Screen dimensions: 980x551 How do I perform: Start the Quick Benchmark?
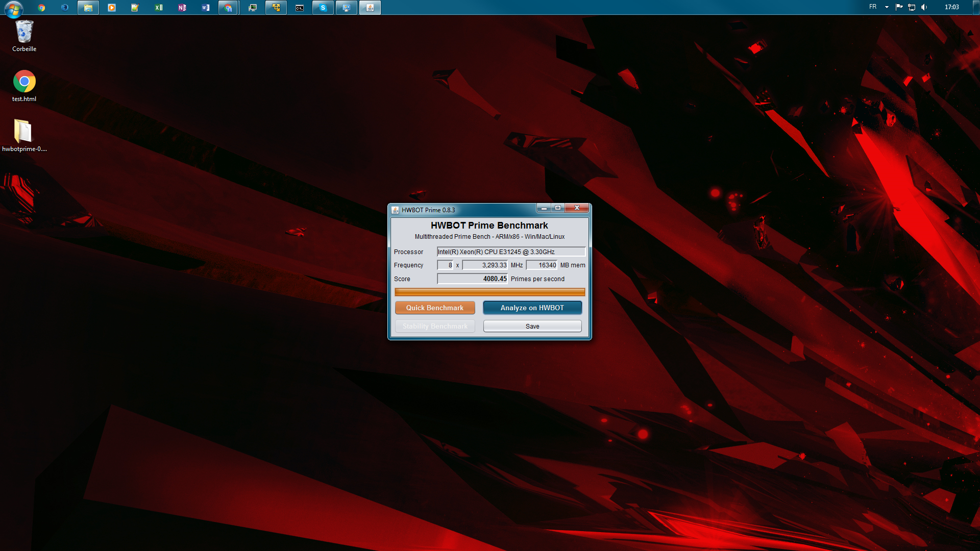pyautogui.click(x=435, y=308)
